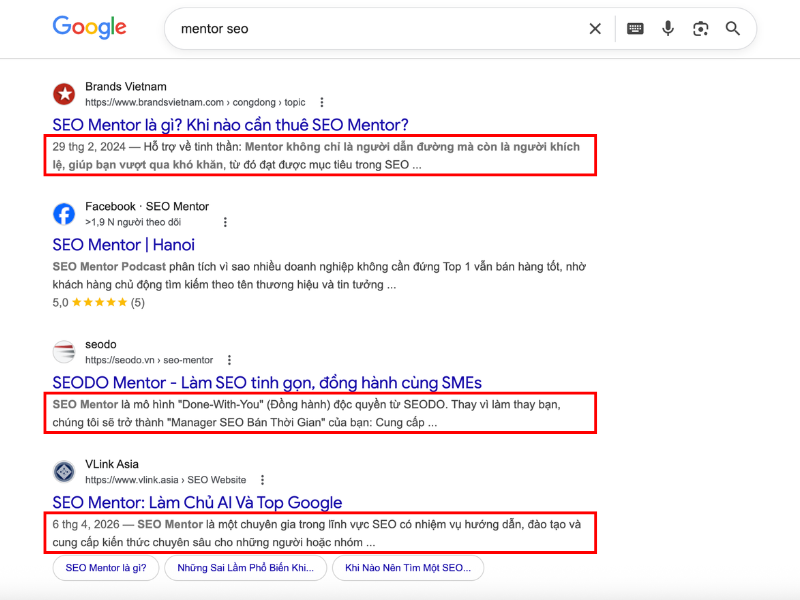This screenshot has width=800, height=600.
Task: Click the snippet starting 'SEO Mentor Podcast phân tích'
Action: 319,276
